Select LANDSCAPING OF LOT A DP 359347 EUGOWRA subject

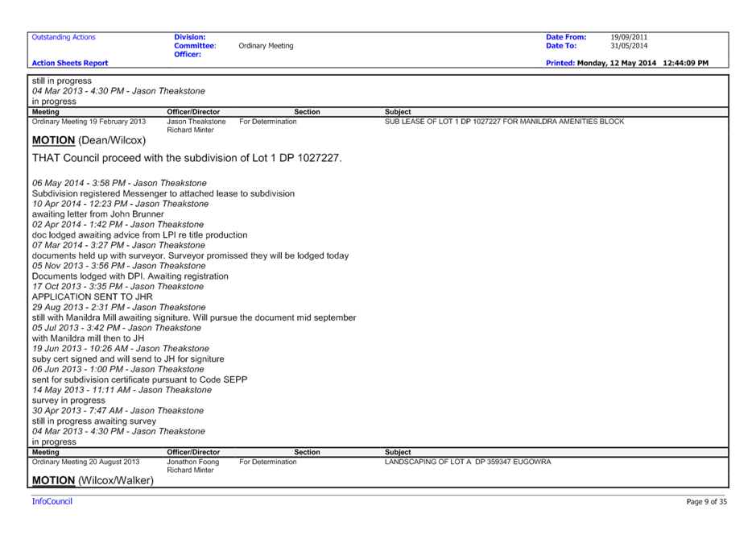(468, 462)
